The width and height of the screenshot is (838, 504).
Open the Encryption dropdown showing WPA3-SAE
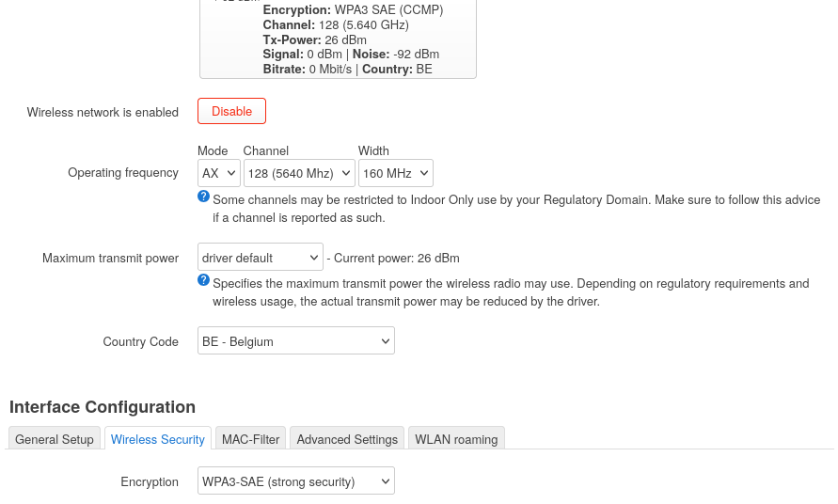tap(296, 480)
